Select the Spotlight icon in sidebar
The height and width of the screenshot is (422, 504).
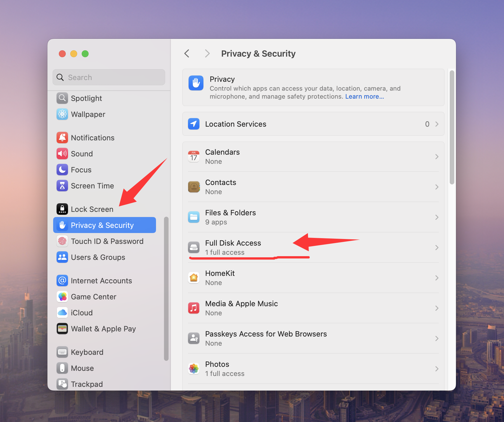coord(62,98)
